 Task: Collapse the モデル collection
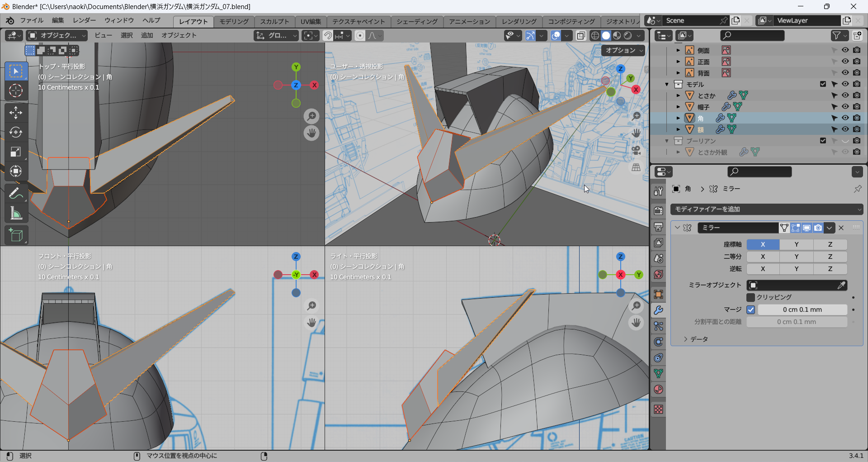coord(667,85)
